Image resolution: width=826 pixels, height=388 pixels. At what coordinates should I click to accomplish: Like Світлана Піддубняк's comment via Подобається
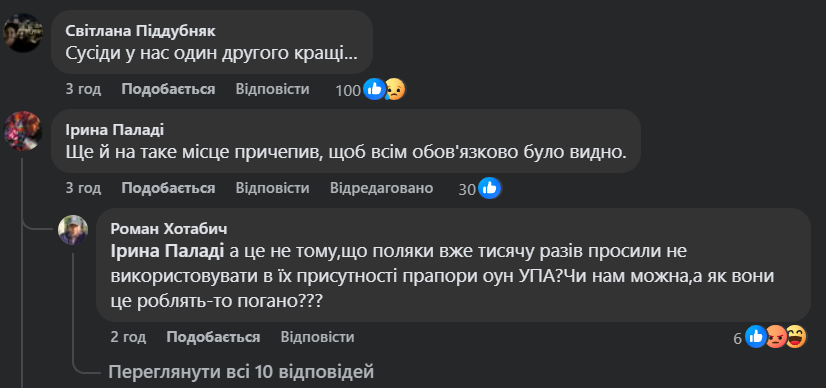[x=168, y=89]
